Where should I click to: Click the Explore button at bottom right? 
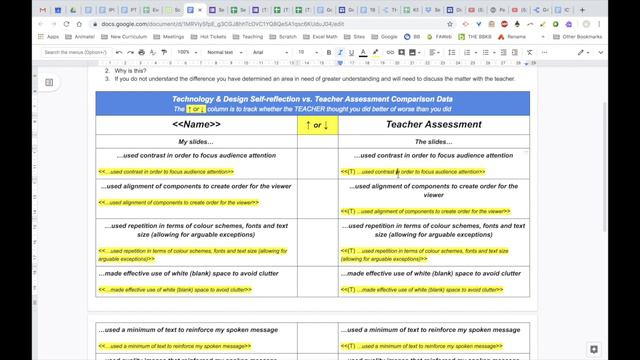pos(594,349)
